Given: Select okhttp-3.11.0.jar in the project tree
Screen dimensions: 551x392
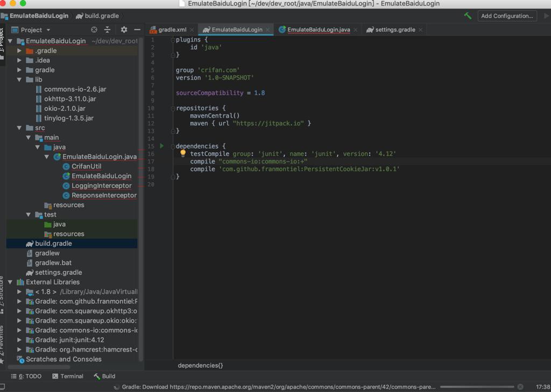Looking at the screenshot, I should pyautogui.click(x=70, y=99).
